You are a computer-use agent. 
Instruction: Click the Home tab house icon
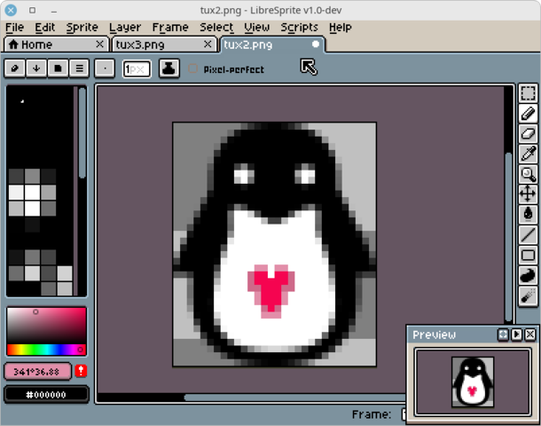pyautogui.click(x=13, y=44)
